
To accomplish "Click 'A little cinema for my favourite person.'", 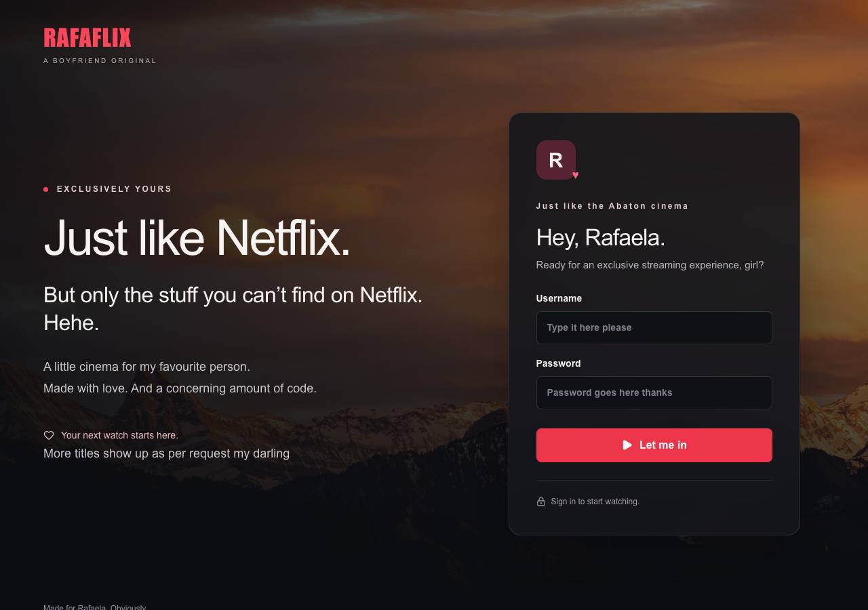I will coord(147,367).
